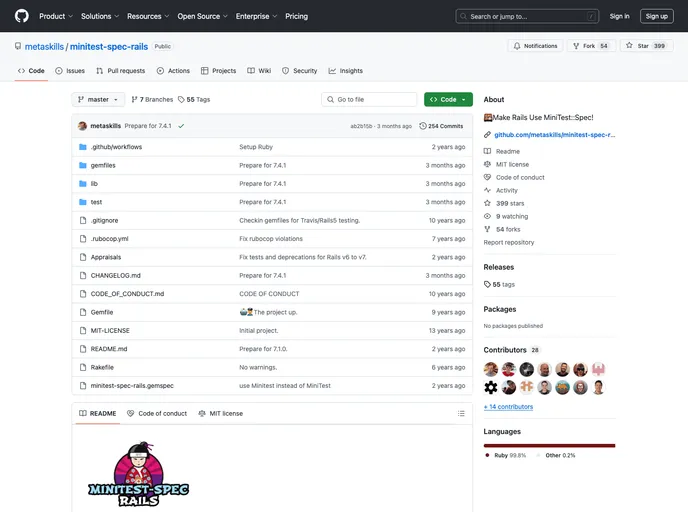
Task: Open the Gemfile file
Action: pyautogui.click(x=102, y=312)
